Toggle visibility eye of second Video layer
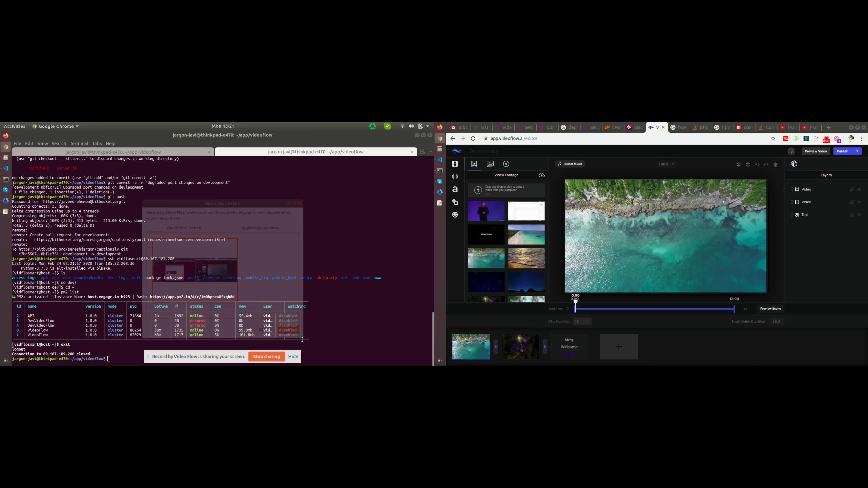868x488 pixels. pos(859,202)
